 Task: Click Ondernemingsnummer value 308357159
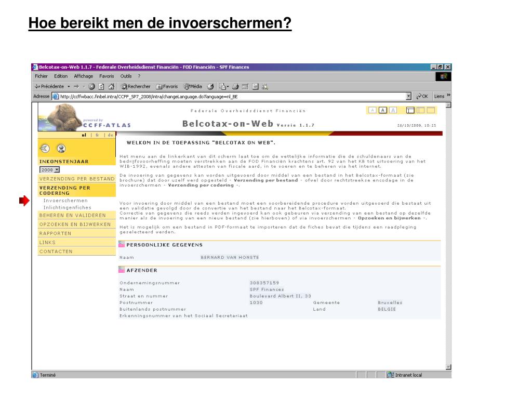click(264, 283)
